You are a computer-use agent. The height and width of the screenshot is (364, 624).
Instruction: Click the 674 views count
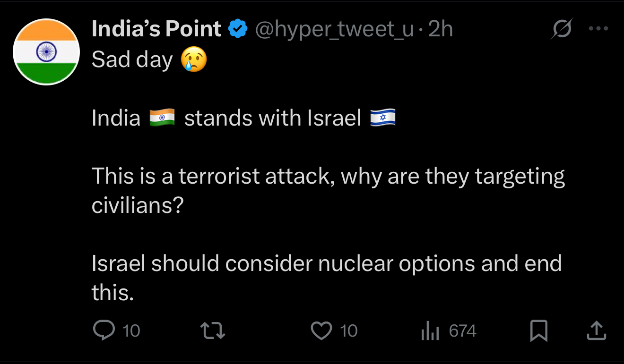[x=462, y=330]
